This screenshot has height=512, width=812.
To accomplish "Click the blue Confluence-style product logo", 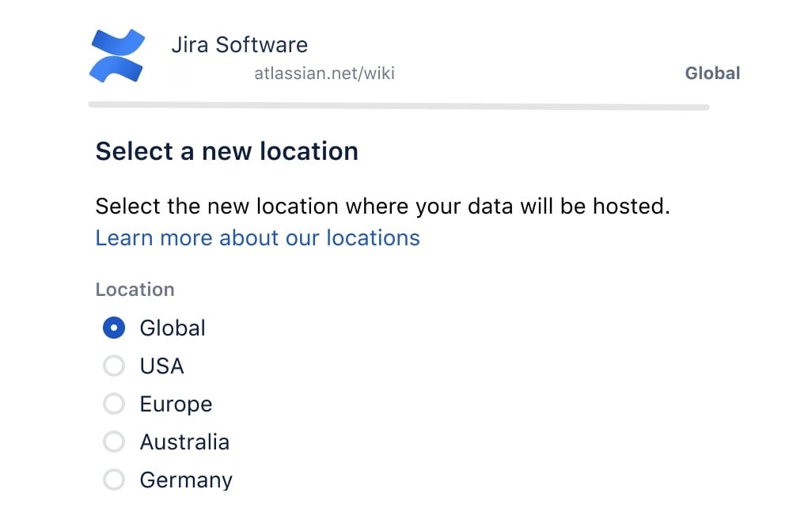I will (x=117, y=55).
